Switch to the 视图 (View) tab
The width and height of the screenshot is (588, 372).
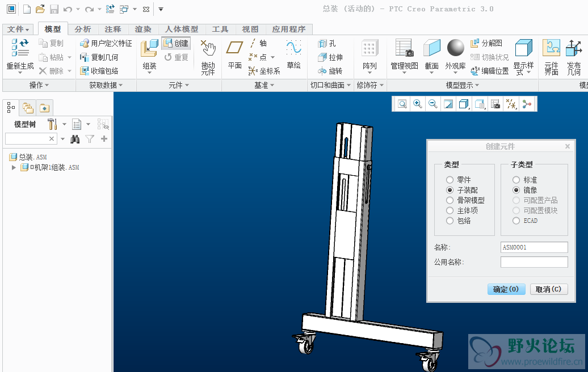coord(250,29)
